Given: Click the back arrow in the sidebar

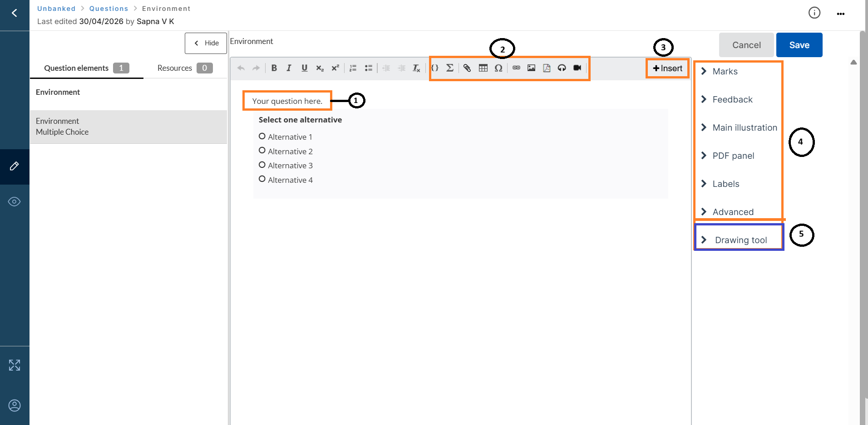Looking at the screenshot, I should coord(15,13).
